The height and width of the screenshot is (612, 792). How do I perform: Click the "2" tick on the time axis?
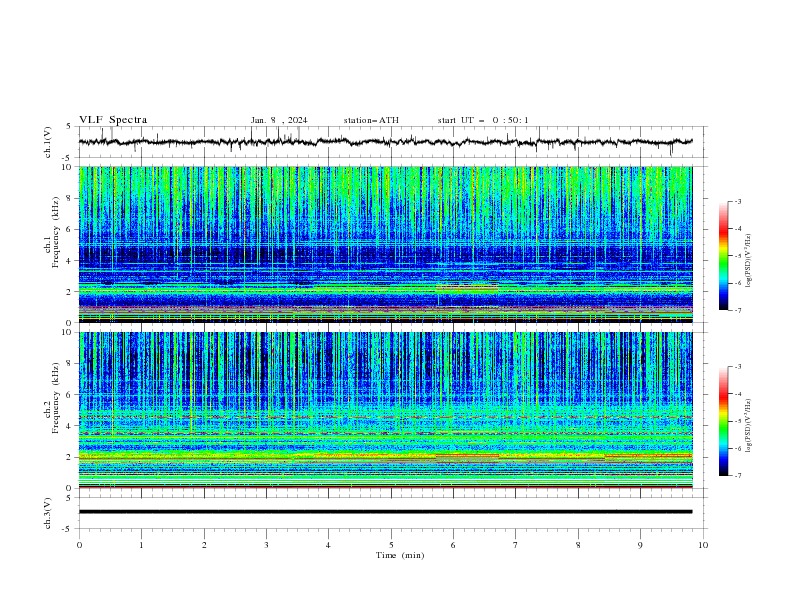(x=204, y=545)
